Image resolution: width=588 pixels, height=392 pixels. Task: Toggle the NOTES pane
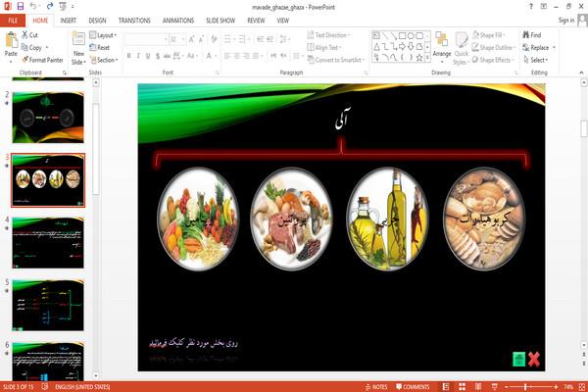click(376, 387)
